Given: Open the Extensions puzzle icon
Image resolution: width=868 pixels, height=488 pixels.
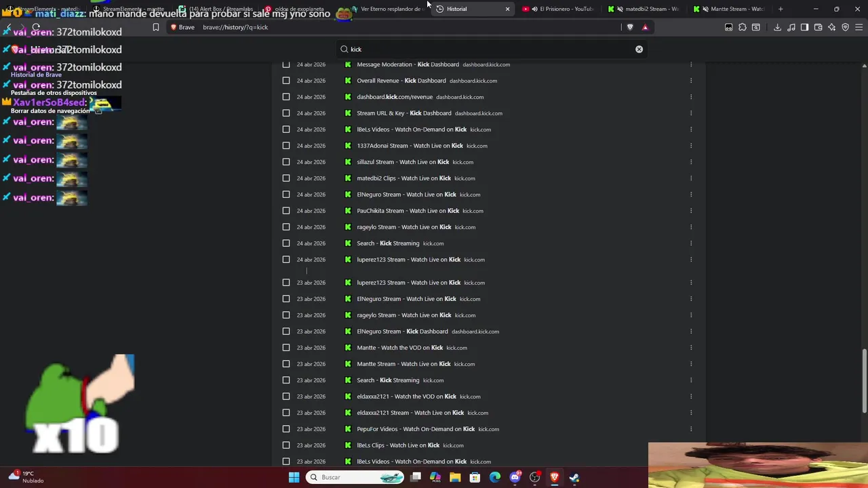Looking at the screenshot, I should [742, 27].
